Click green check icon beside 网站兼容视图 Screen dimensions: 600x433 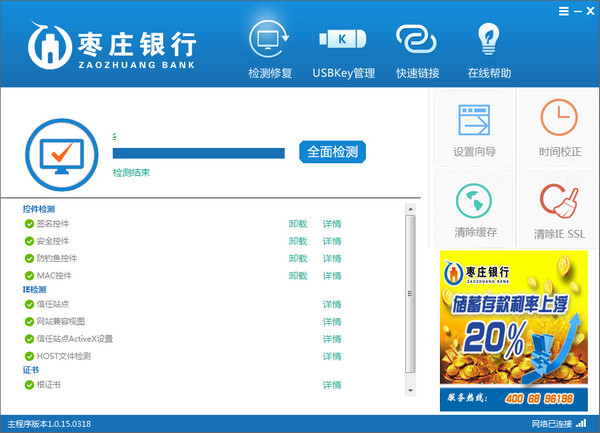click(x=29, y=322)
